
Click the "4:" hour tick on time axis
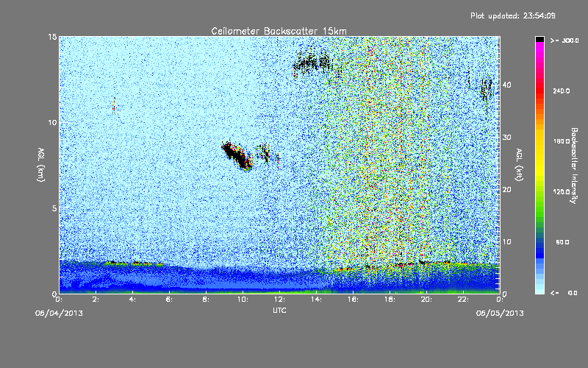[x=132, y=300]
